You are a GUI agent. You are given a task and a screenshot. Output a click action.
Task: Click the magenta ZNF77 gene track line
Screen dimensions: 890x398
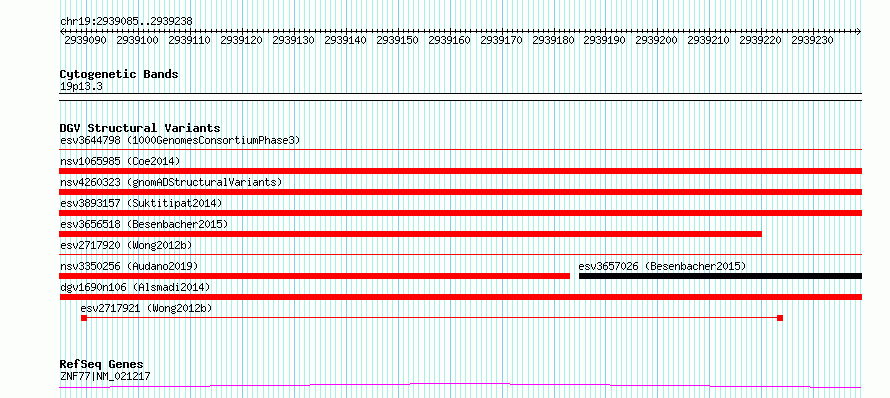click(x=460, y=386)
